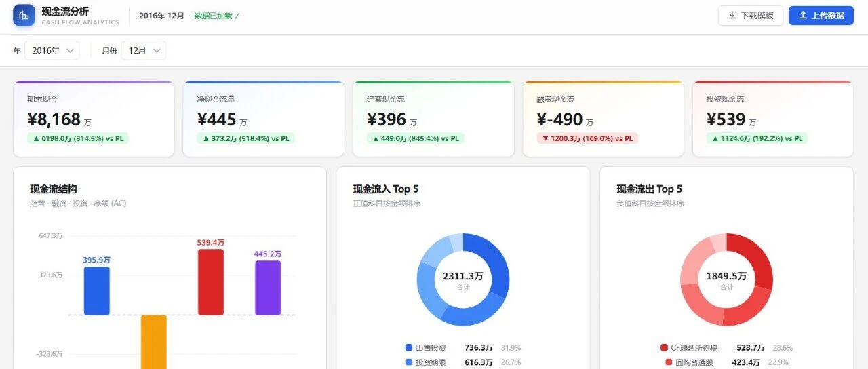Click the 现金流入 Top 5 title
The height and width of the screenshot is (369, 868).
(386, 189)
